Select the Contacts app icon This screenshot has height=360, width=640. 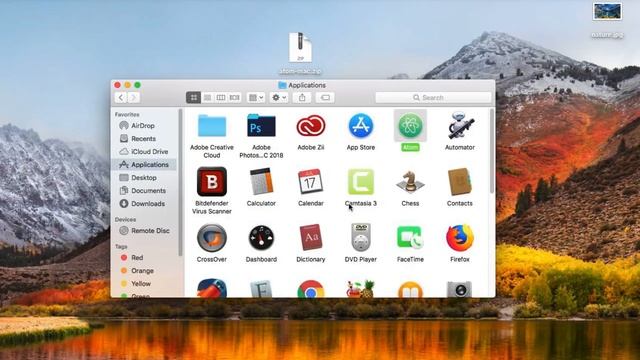(460, 182)
